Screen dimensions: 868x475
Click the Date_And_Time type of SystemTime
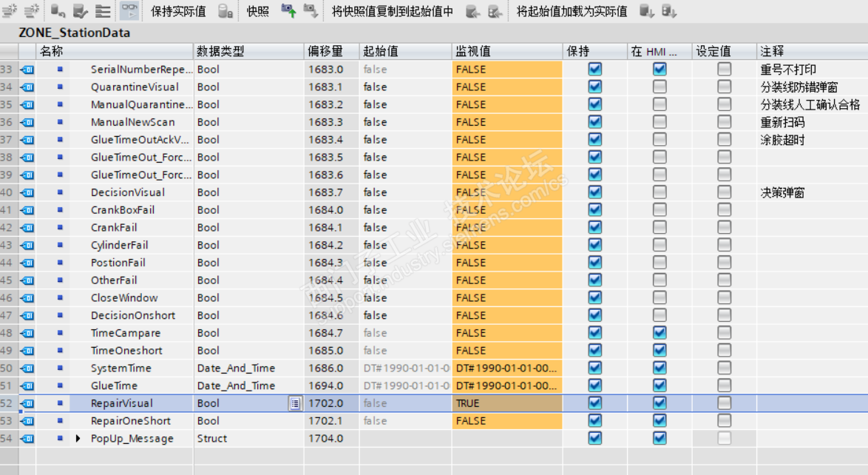[237, 368]
